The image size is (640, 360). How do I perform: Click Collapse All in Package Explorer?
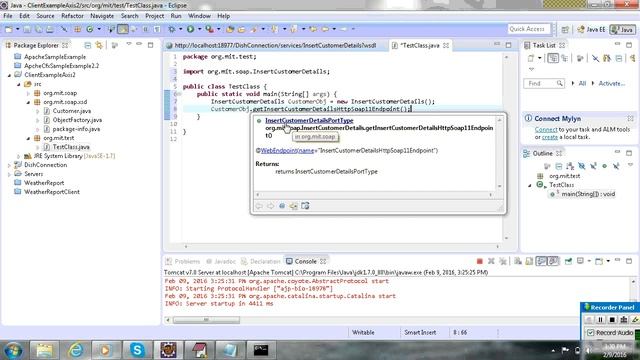point(87,45)
